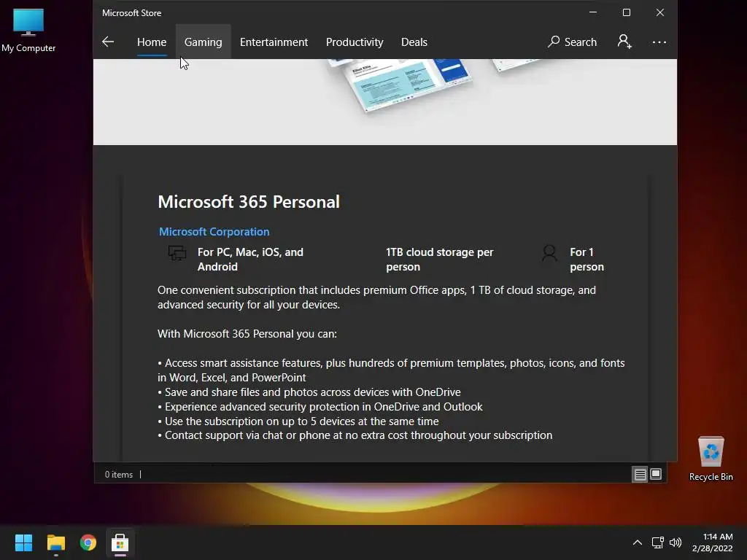The image size is (747, 560).
Task: Click the Microsoft 365 hero banner image
Action: tap(385, 102)
